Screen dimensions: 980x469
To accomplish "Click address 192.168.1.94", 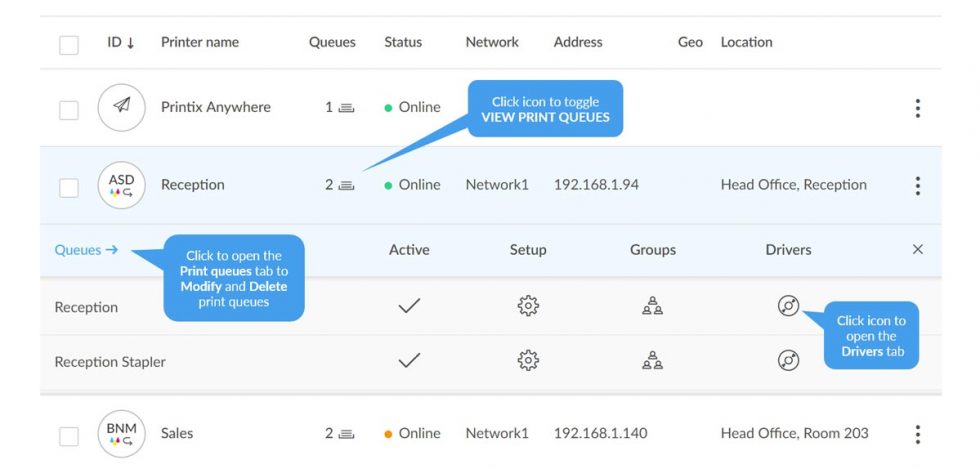I will pyautogui.click(x=596, y=185).
